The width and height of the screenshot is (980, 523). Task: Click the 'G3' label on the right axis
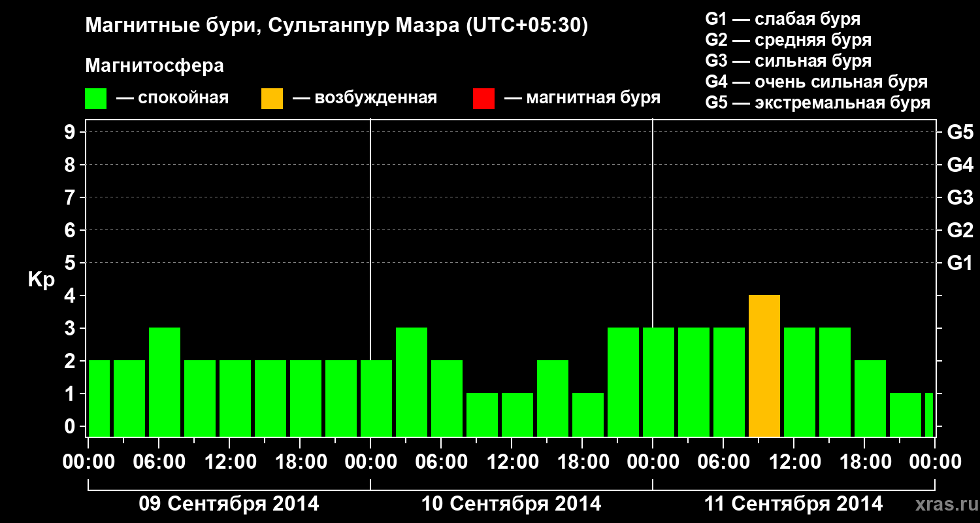960,198
